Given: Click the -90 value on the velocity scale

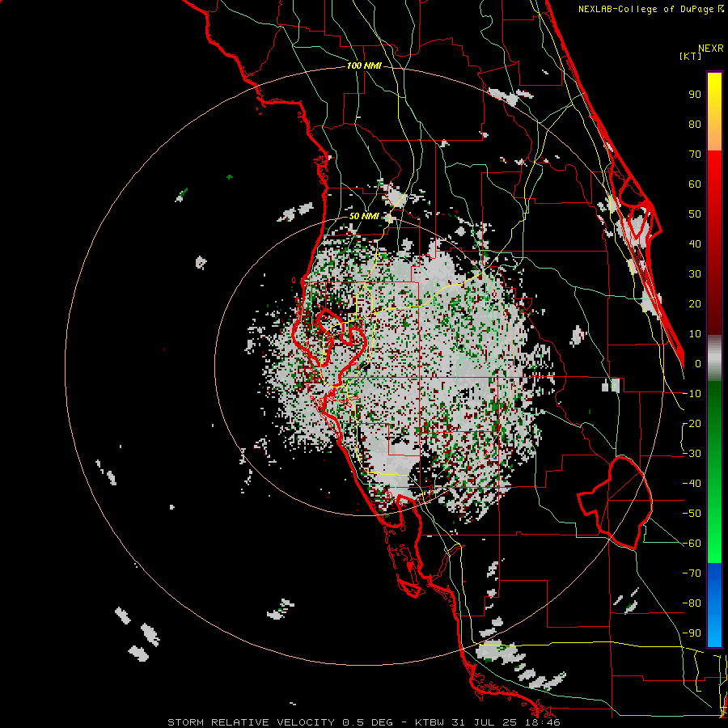Looking at the screenshot, I should [692, 633].
